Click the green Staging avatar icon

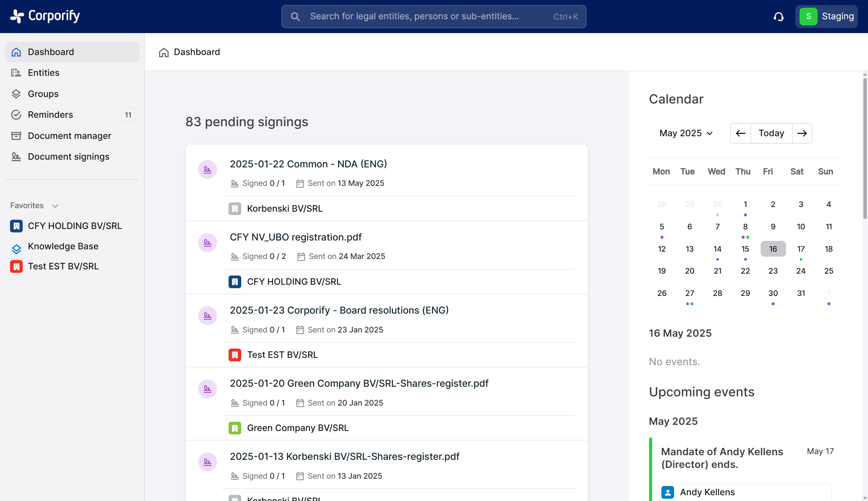coord(808,17)
